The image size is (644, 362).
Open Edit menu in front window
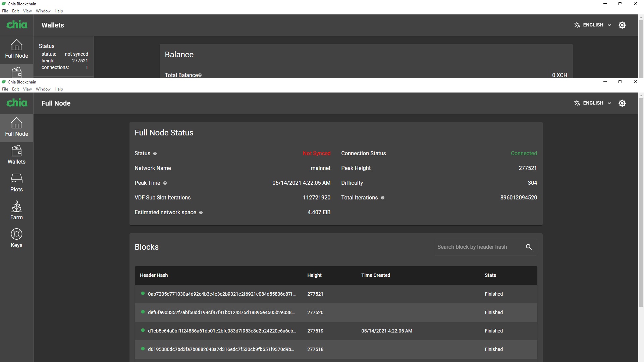[x=15, y=89]
